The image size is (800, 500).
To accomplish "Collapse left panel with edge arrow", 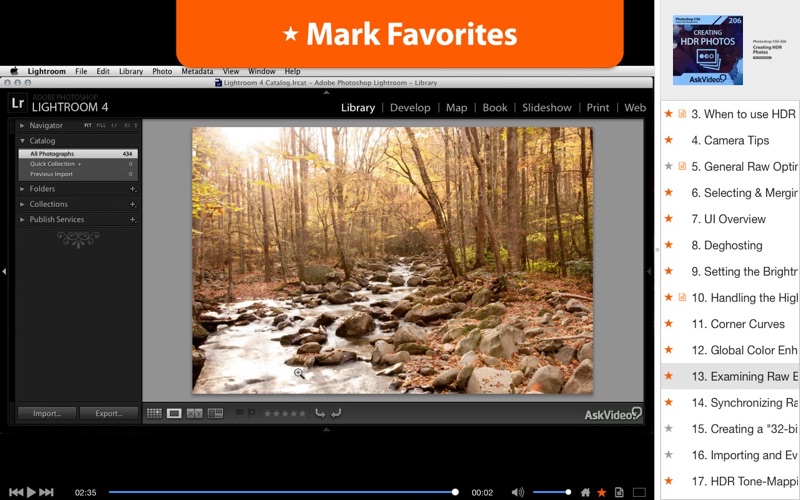I will pos(4,271).
